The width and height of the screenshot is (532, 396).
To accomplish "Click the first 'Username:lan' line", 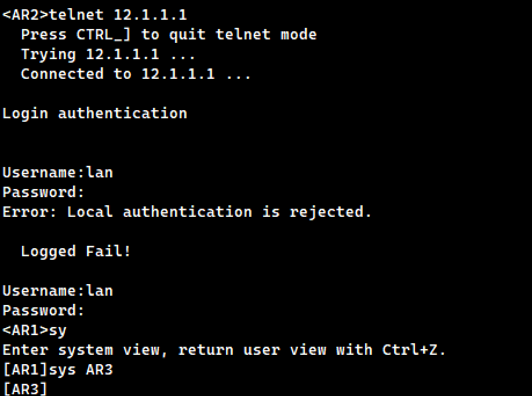I will 58,172.
